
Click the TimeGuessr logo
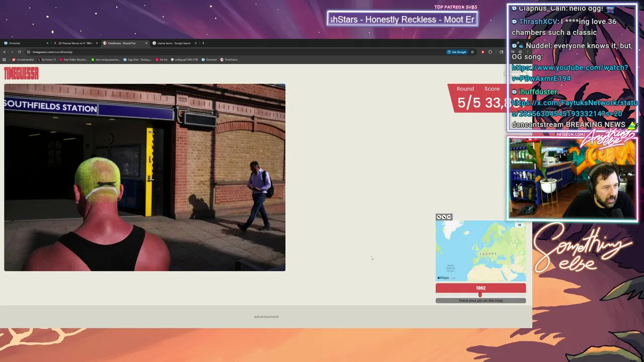21,73
